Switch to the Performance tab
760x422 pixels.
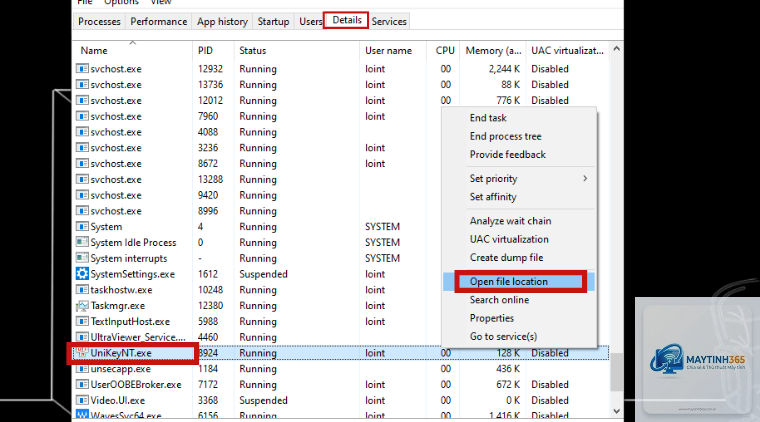click(158, 21)
